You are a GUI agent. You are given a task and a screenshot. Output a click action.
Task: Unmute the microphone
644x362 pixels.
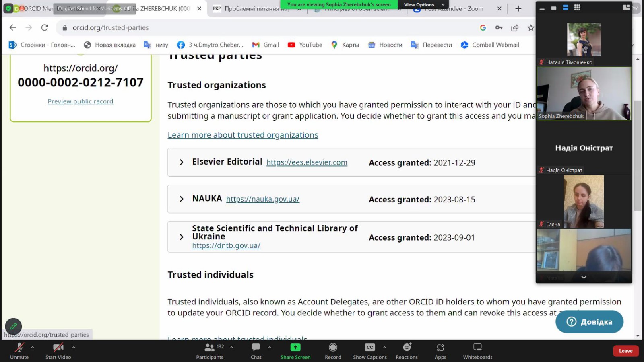pyautogui.click(x=19, y=351)
